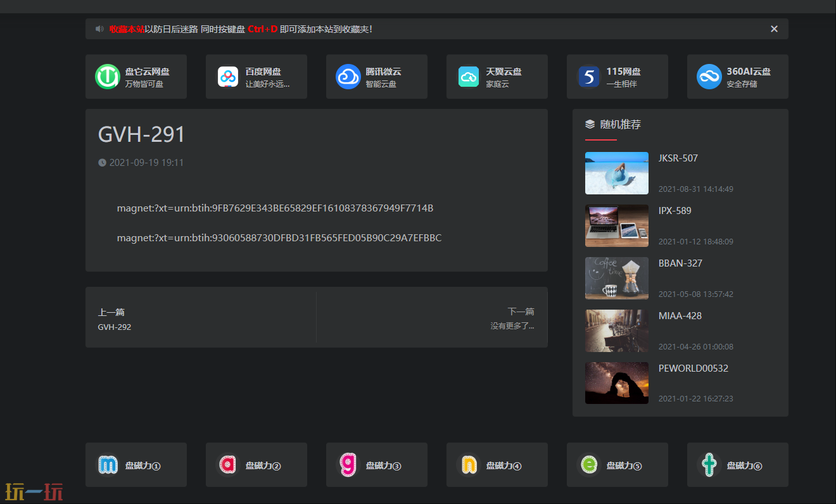Viewport: 836px width, 504px height.
Task: Click the 盘它云网盘 green logo icon
Action: pos(108,77)
